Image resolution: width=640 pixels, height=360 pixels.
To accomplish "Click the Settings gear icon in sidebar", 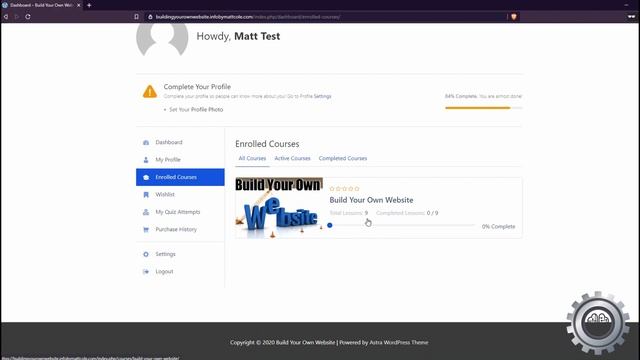I will (x=146, y=254).
